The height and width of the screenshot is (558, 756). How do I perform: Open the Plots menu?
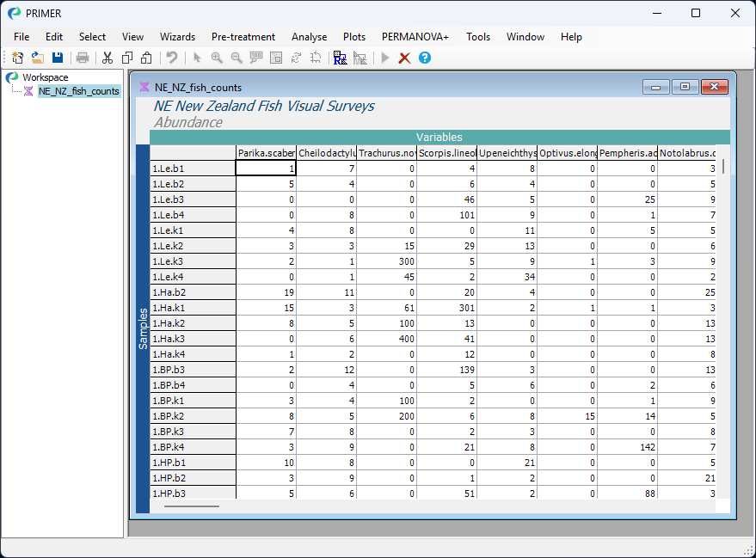click(x=354, y=37)
